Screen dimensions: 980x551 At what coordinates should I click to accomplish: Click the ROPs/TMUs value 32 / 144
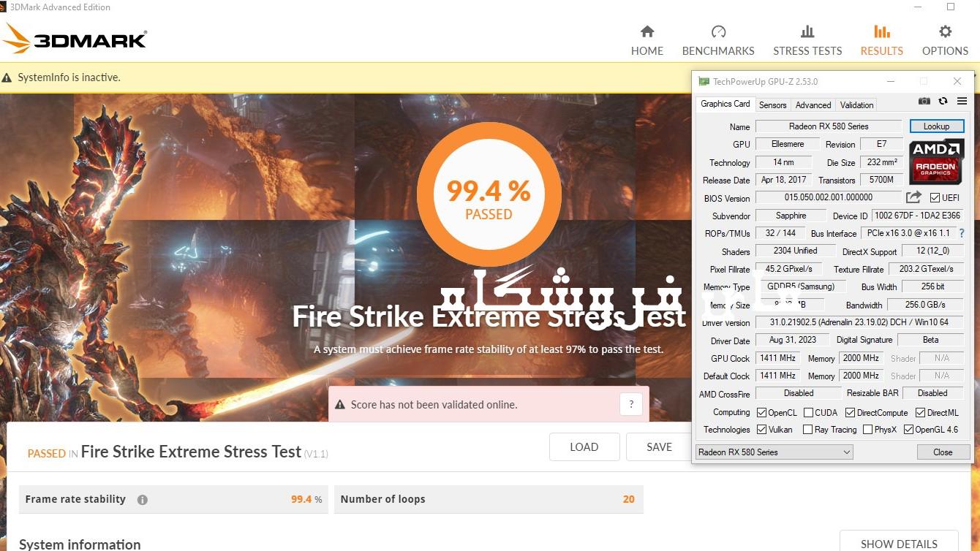pos(780,233)
